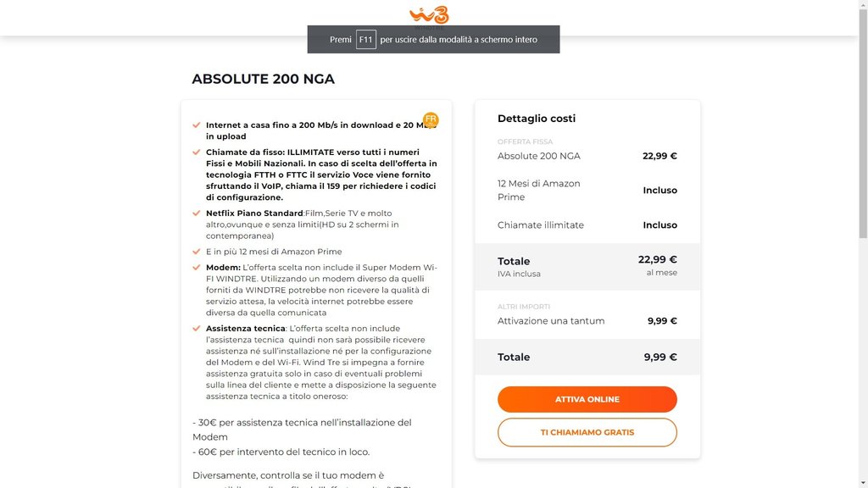
Task: Click the scrollbar down arrow
Action: tap(863, 483)
